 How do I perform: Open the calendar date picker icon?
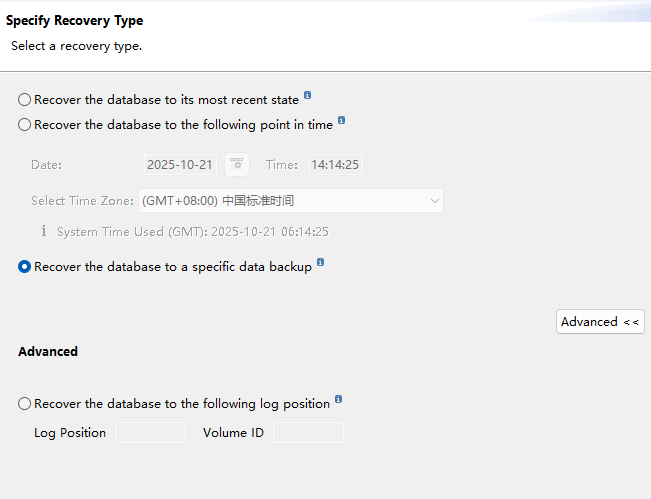click(237, 164)
